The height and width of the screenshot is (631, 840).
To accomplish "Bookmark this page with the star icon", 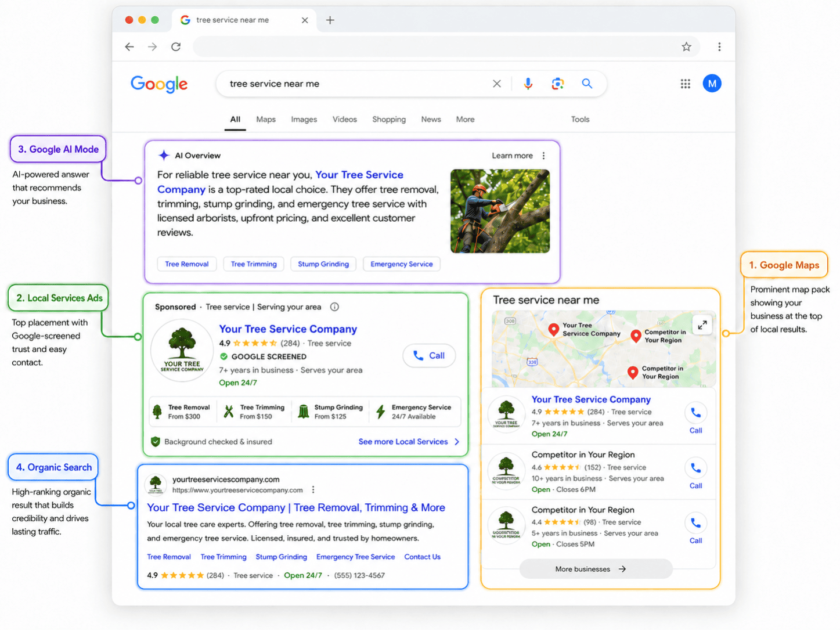I will click(x=686, y=47).
